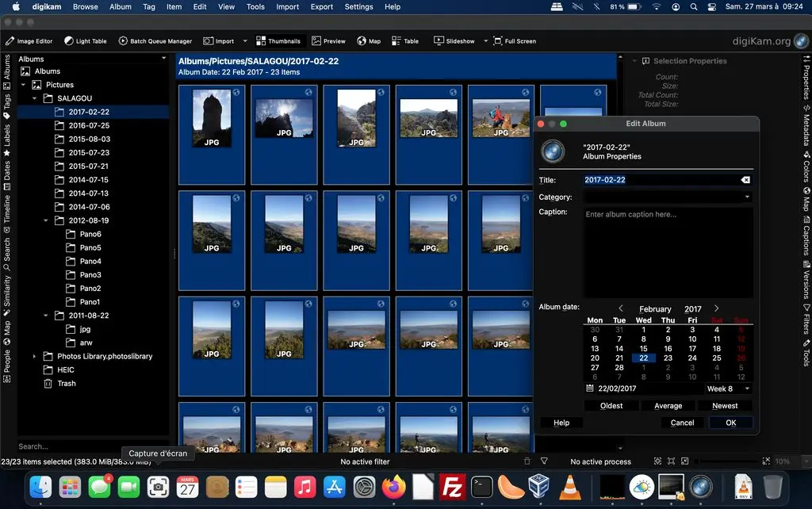This screenshot has width=812, height=509.
Task: Click the Newest album date button
Action: click(725, 405)
